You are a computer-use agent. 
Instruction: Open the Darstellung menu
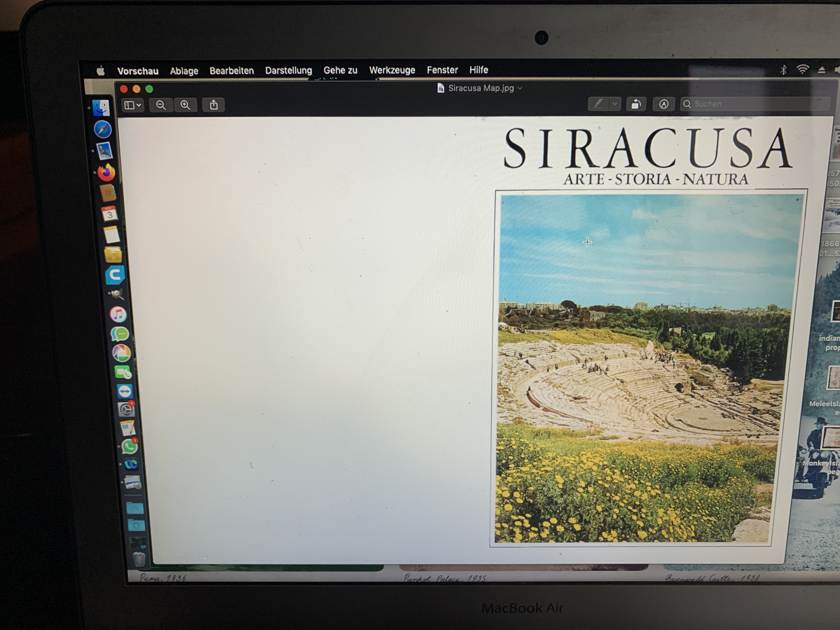289,70
